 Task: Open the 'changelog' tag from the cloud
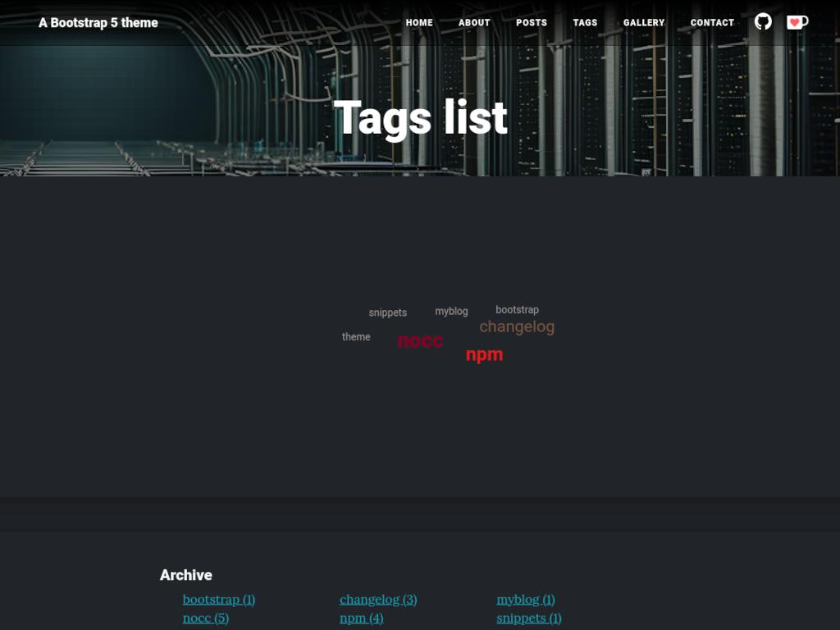coord(517,326)
